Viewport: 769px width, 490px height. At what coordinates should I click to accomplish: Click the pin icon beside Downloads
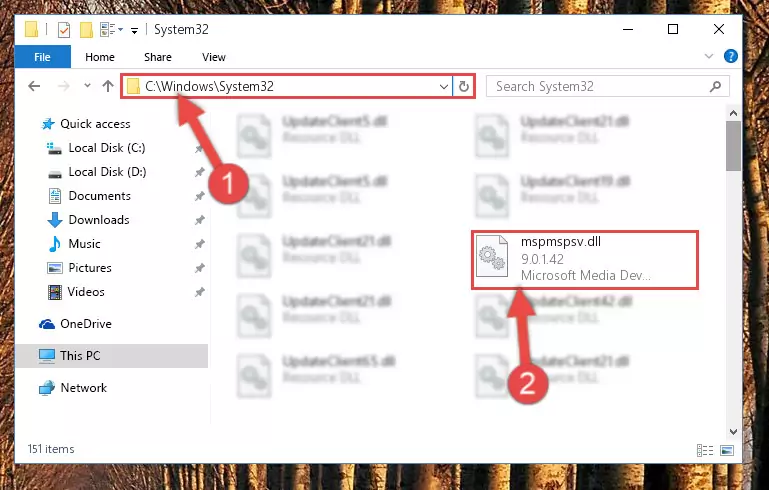[x=199, y=220]
